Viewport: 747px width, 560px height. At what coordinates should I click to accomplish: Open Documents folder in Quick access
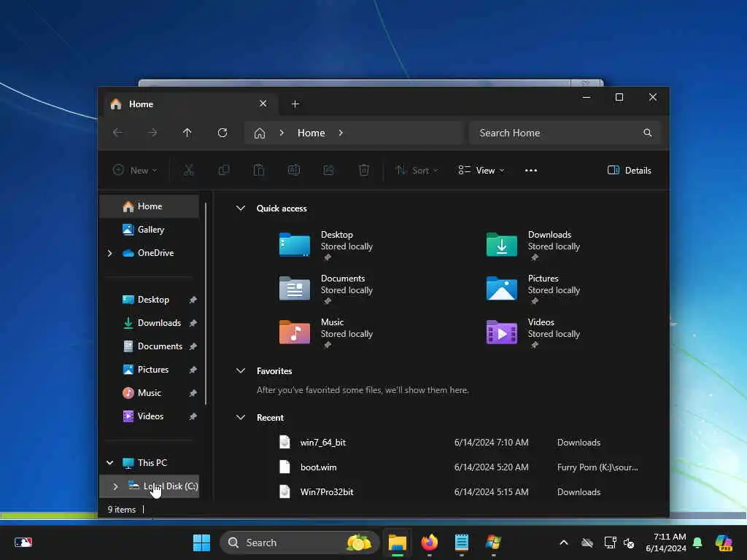pyautogui.click(x=326, y=289)
